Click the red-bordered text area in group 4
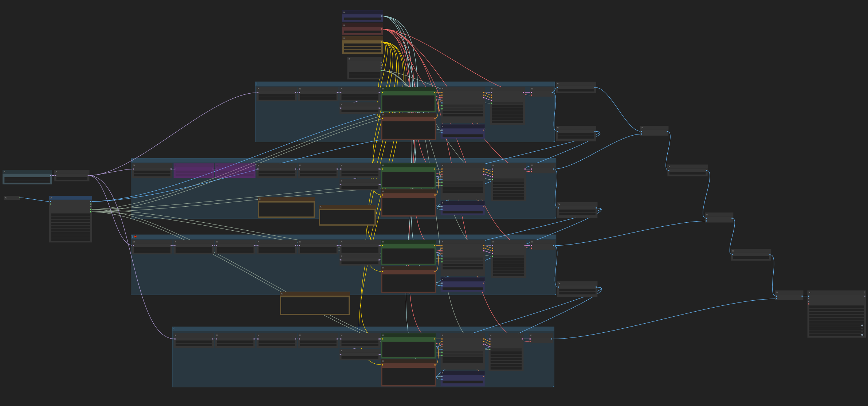The height and width of the screenshot is (406, 868). (408, 376)
